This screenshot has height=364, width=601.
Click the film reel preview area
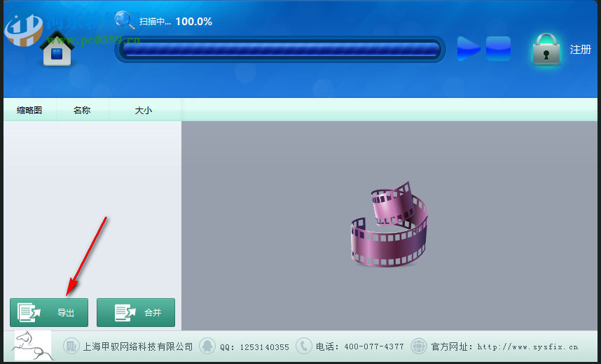[x=389, y=225]
